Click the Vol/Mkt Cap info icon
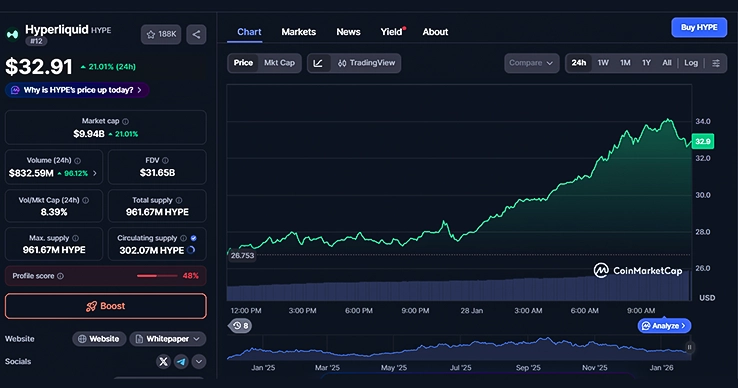The width and height of the screenshot is (738, 388). click(x=86, y=200)
